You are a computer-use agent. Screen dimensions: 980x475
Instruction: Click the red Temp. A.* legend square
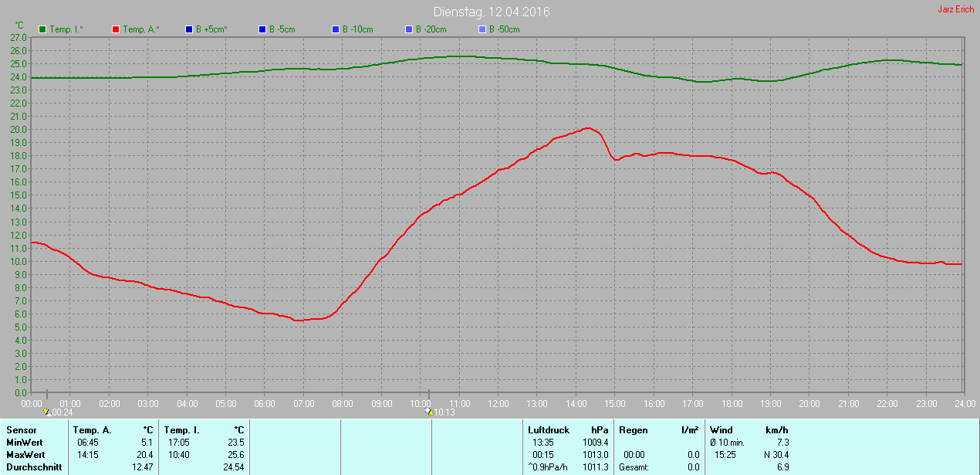coord(116,29)
